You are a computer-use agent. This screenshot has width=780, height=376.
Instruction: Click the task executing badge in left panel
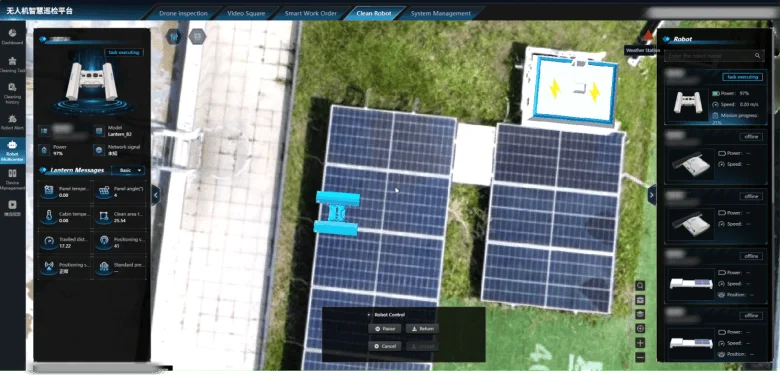pos(124,52)
